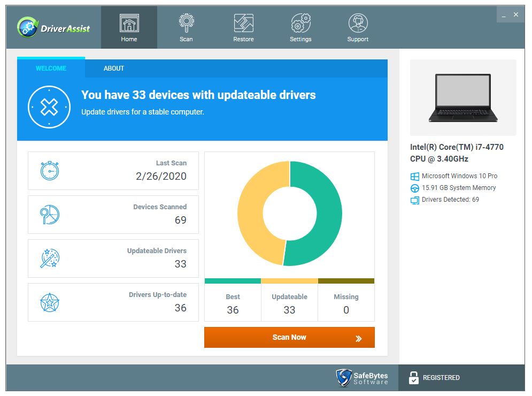Start a scan with Scan Now

point(289,337)
